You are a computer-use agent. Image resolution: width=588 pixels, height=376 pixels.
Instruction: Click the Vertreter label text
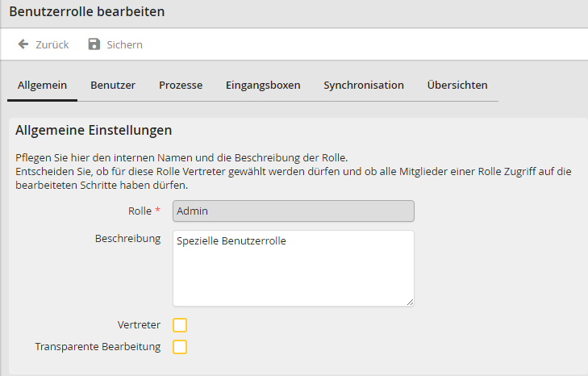pyautogui.click(x=139, y=325)
